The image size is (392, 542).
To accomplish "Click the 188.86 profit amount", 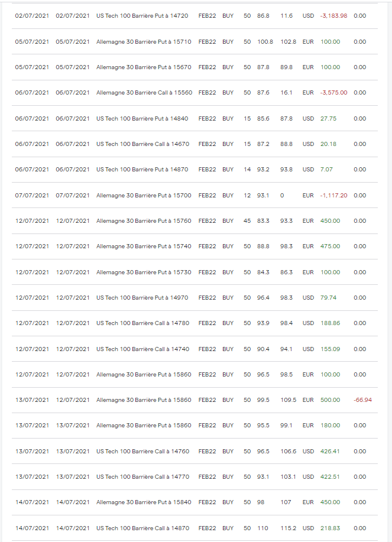I will [330, 323].
